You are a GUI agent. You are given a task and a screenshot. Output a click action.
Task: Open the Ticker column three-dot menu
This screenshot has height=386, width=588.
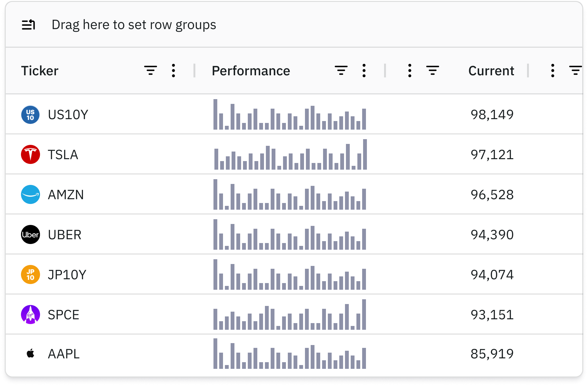(173, 71)
